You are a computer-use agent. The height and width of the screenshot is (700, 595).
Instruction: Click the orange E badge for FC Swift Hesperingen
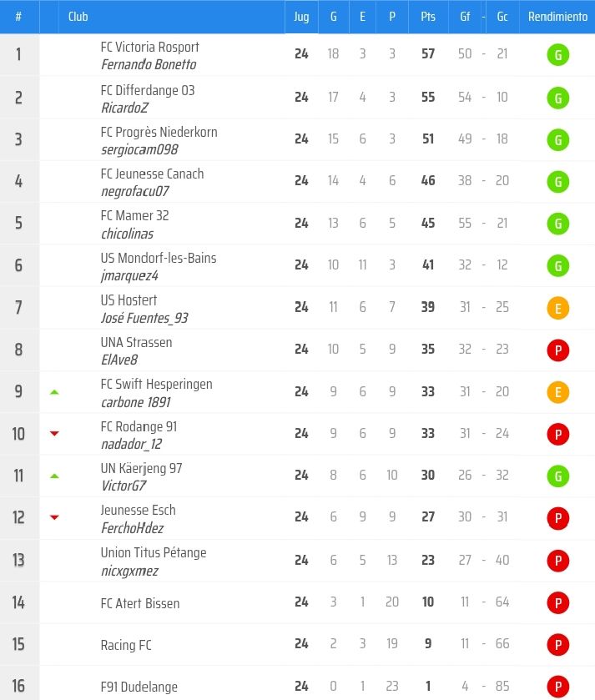tap(557, 393)
